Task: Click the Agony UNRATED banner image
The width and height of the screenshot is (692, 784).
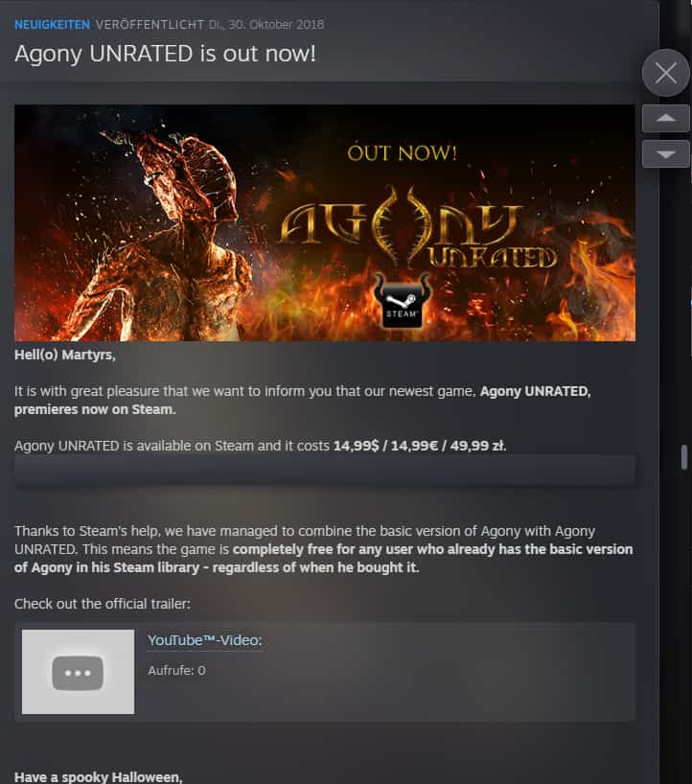Action: [x=325, y=222]
